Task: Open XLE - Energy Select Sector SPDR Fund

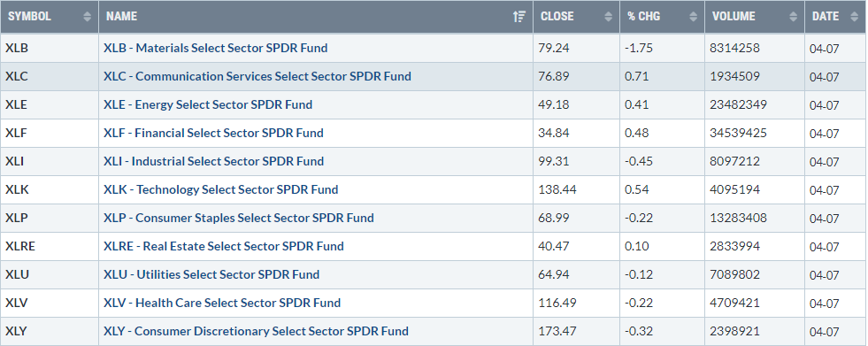Action: pos(208,104)
